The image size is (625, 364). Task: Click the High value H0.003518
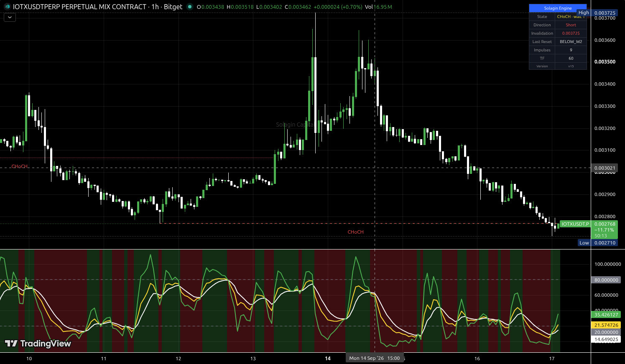pyautogui.click(x=240, y=7)
